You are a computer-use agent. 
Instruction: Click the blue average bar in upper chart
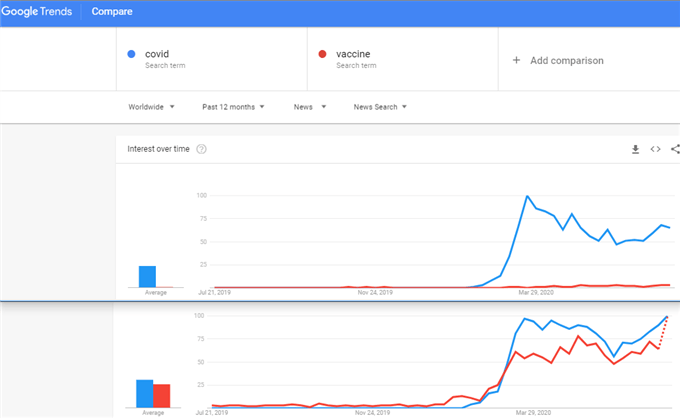(147, 277)
